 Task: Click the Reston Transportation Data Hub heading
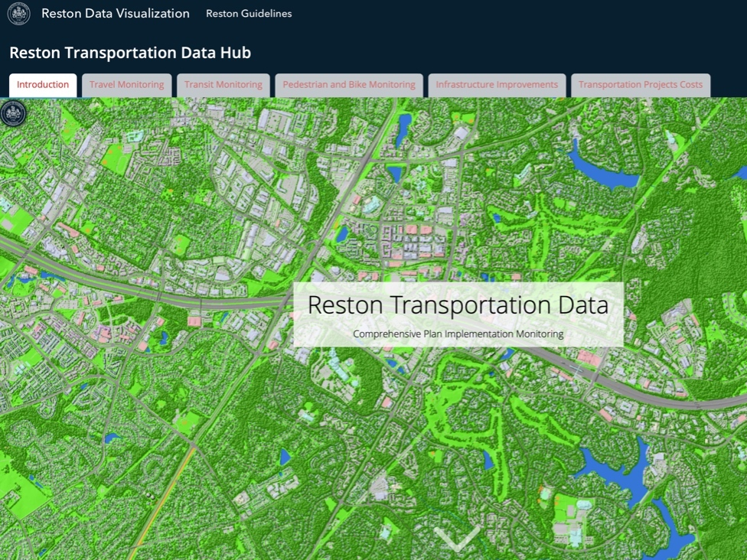tap(130, 53)
